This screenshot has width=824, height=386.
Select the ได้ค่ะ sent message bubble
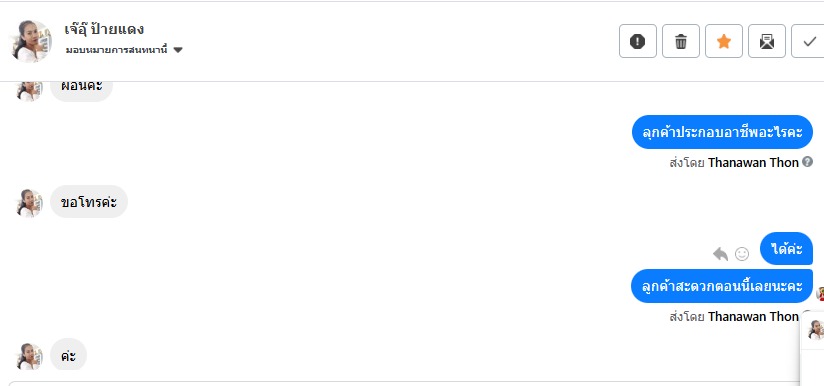click(786, 248)
